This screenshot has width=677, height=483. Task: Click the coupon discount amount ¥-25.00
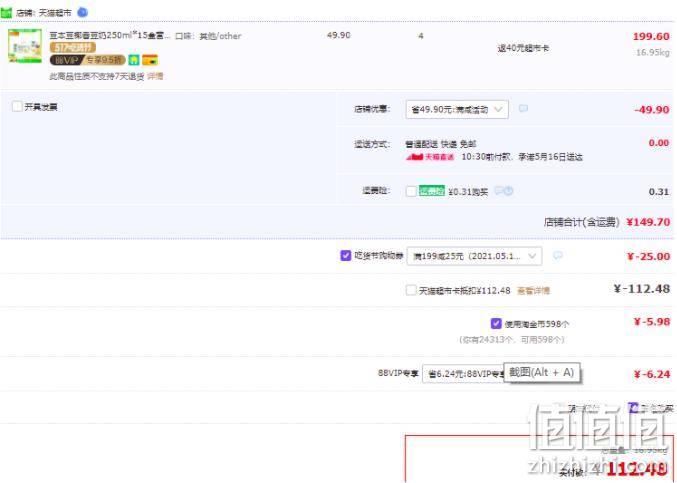tap(648, 256)
